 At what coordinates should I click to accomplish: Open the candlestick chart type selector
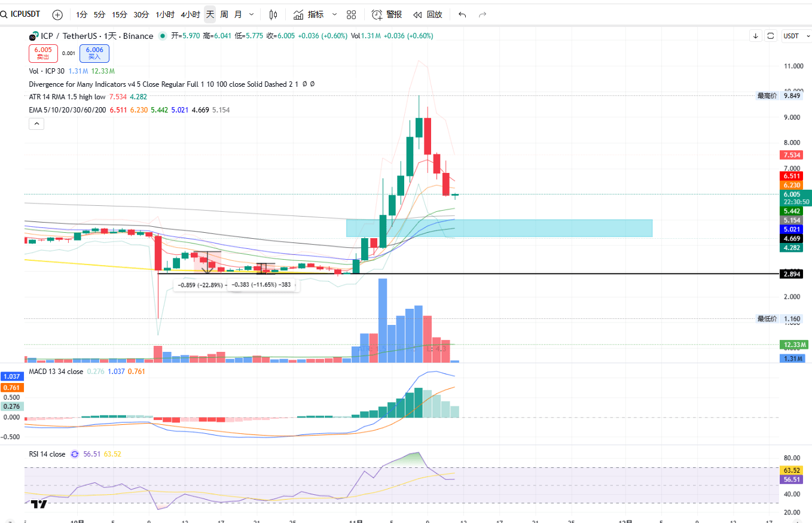click(273, 14)
